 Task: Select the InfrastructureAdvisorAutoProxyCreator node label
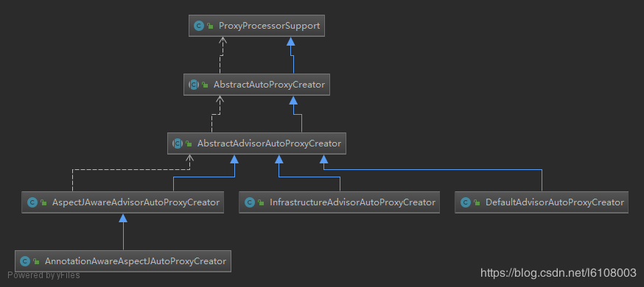pyautogui.click(x=352, y=202)
